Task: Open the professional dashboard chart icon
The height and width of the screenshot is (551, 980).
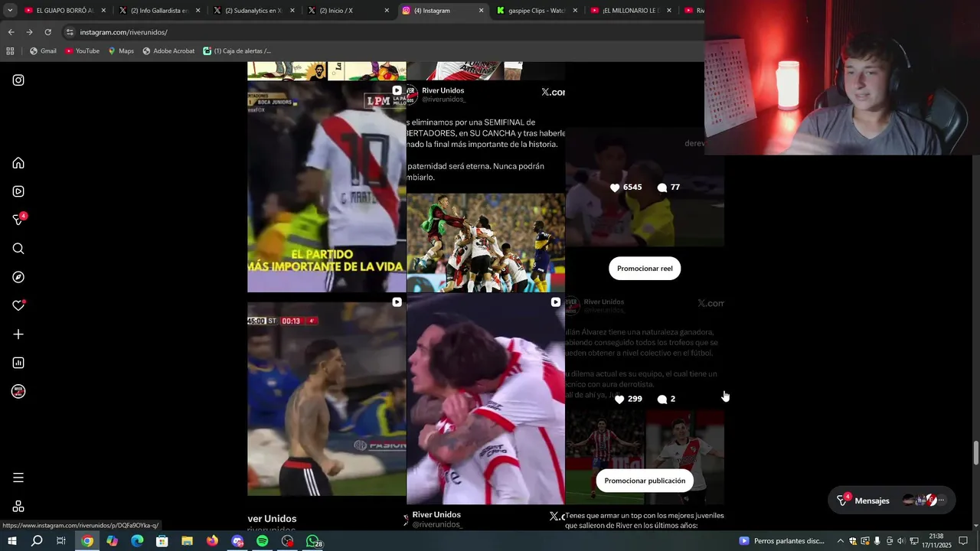Action: point(18,363)
